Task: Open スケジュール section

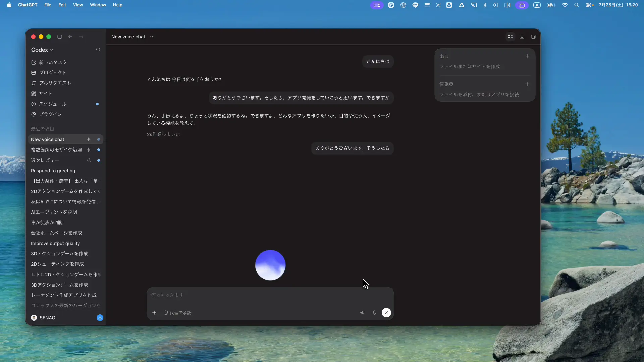Action: (x=66, y=104)
